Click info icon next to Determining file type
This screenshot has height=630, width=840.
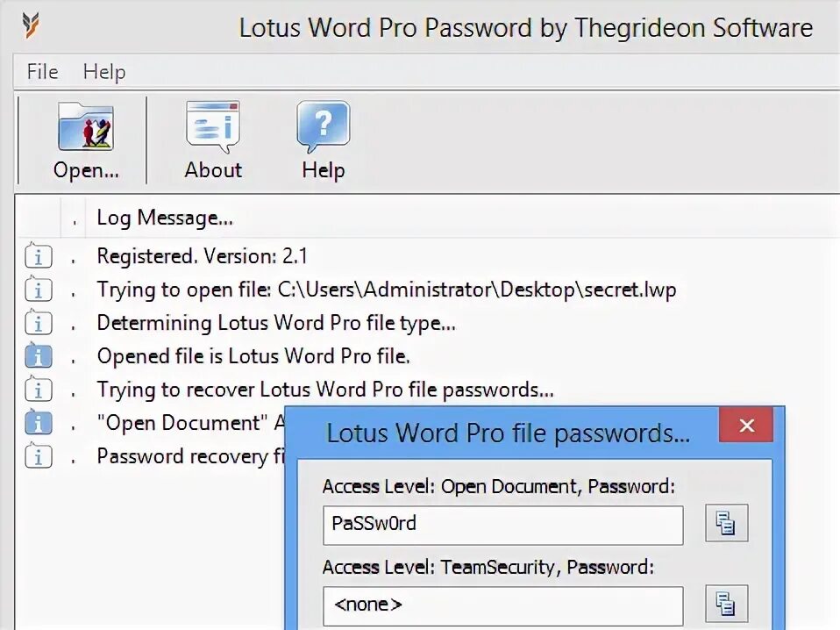(38, 322)
